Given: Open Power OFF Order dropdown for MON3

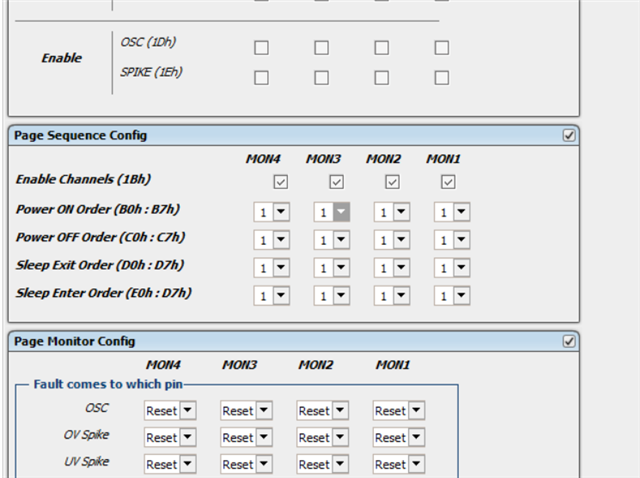Looking at the screenshot, I should click(332, 240).
